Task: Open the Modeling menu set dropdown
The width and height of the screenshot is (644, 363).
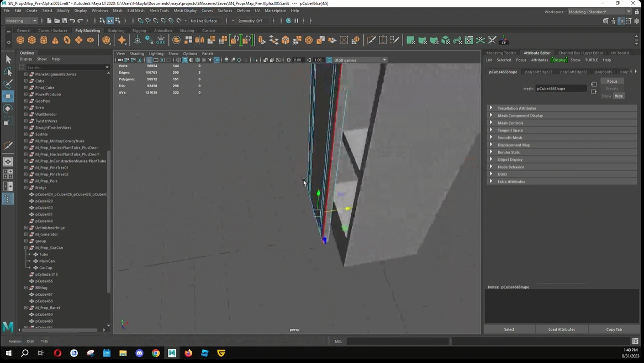Action: click(21, 21)
